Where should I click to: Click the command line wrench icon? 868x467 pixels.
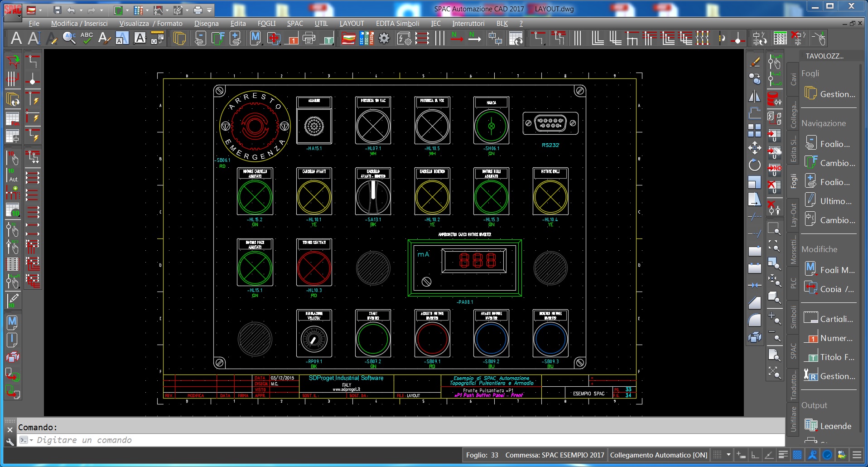tap(10, 441)
